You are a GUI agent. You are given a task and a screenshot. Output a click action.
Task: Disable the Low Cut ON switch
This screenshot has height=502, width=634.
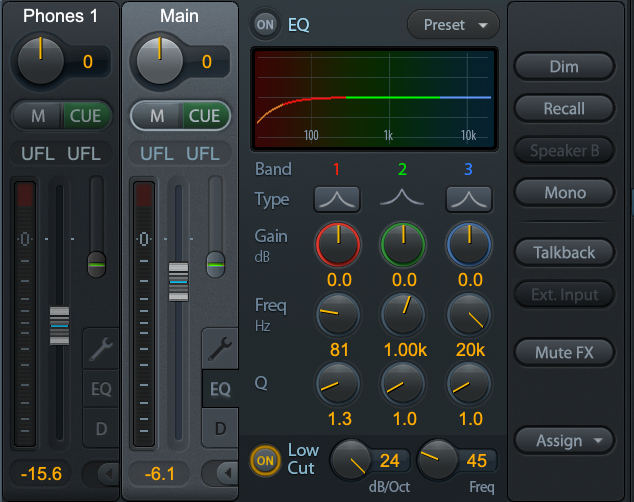(x=264, y=461)
